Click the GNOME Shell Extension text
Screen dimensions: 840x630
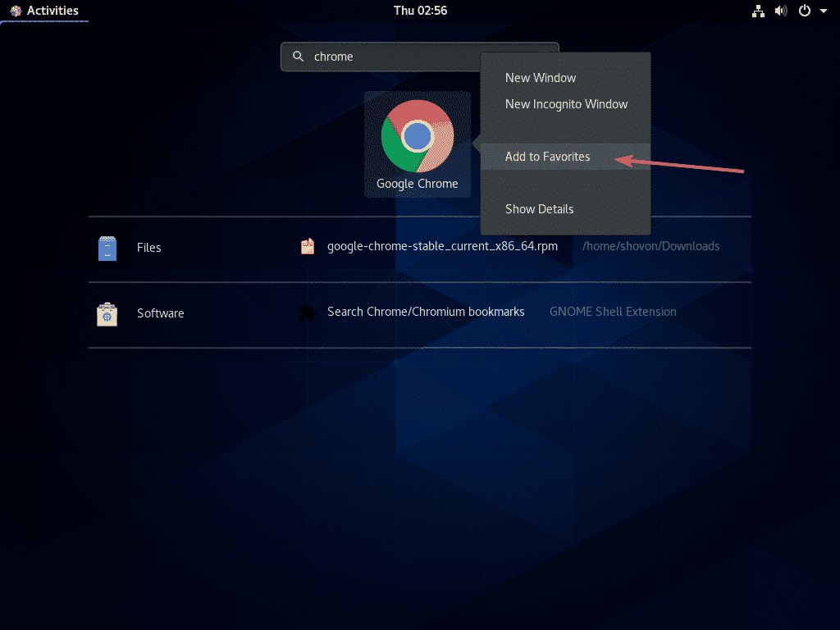coord(613,312)
